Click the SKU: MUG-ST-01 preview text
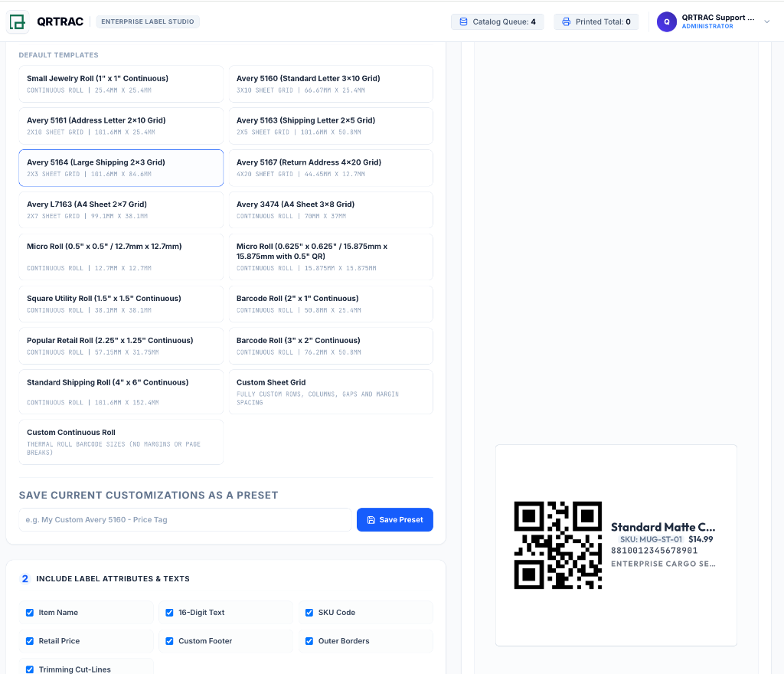The height and width of the screenshot is (674, 784). coord(651,539)
